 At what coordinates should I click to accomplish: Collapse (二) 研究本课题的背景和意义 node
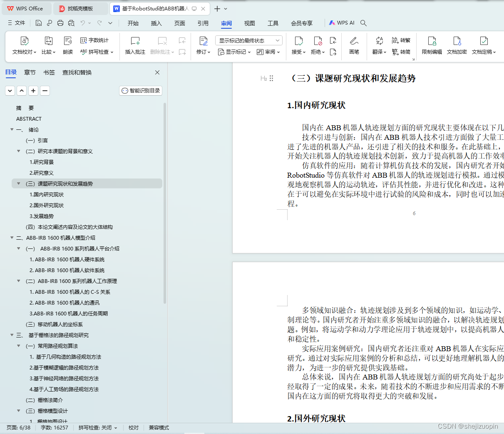19,151
